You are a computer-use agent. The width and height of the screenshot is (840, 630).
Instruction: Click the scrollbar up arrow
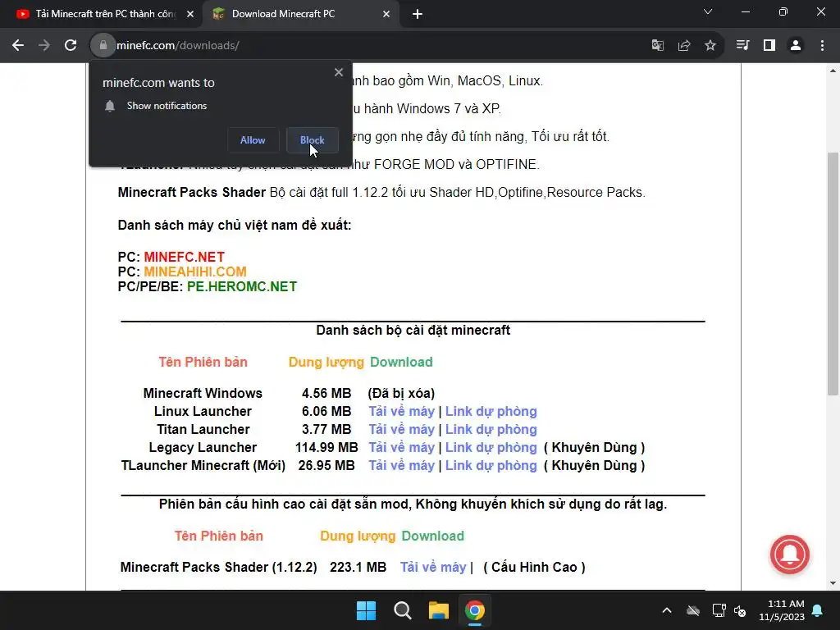[833, 71]
